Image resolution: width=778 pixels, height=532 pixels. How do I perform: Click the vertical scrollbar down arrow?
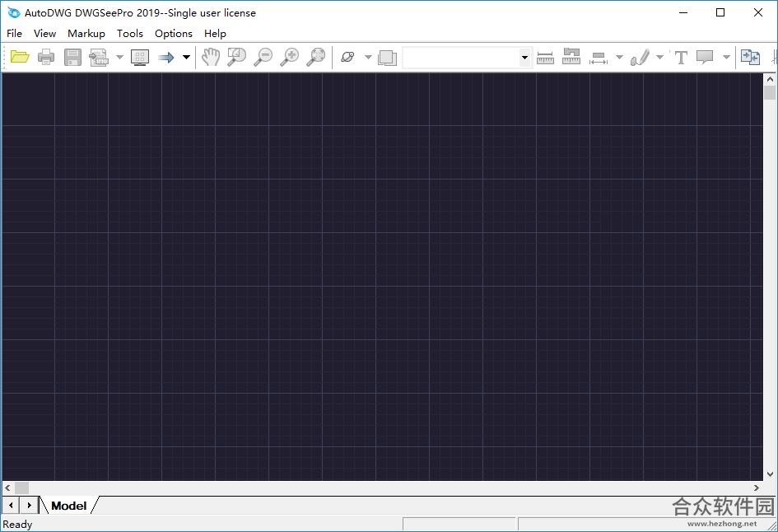[x=770, y=474]
